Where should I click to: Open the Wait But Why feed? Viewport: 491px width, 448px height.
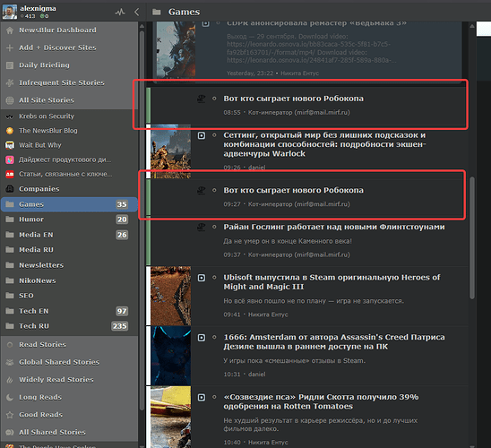(x=40, y=145)
